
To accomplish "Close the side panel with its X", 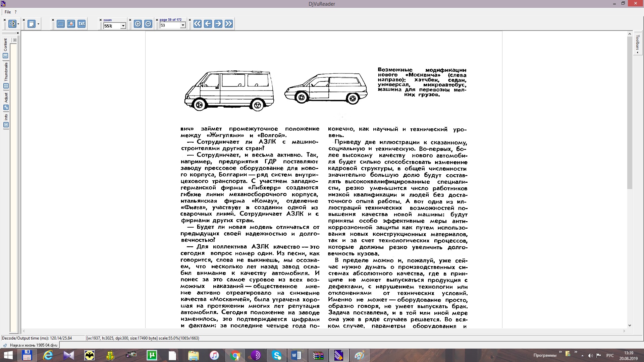I will (x=18, y=33).
